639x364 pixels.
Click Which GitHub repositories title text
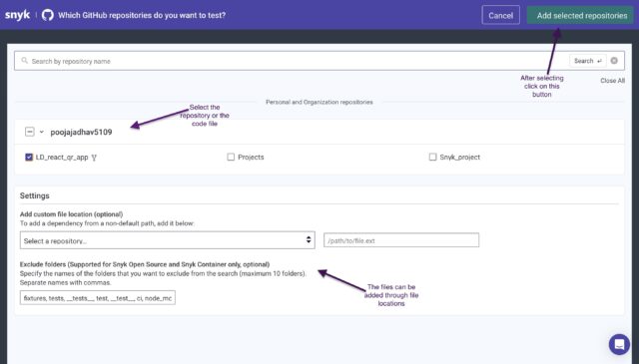[142, 16]
